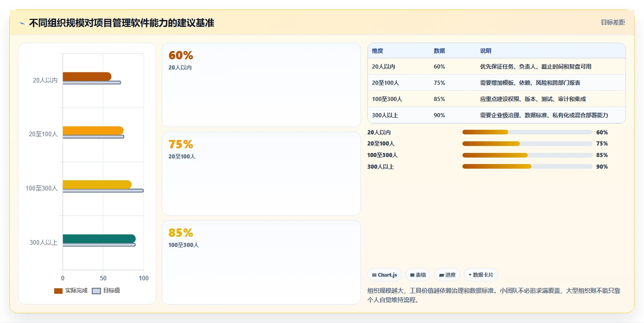Viewport: 644px width, 323px height.
Task: Click the 300人以上 progress bar
Action: [x=527, y=166]
